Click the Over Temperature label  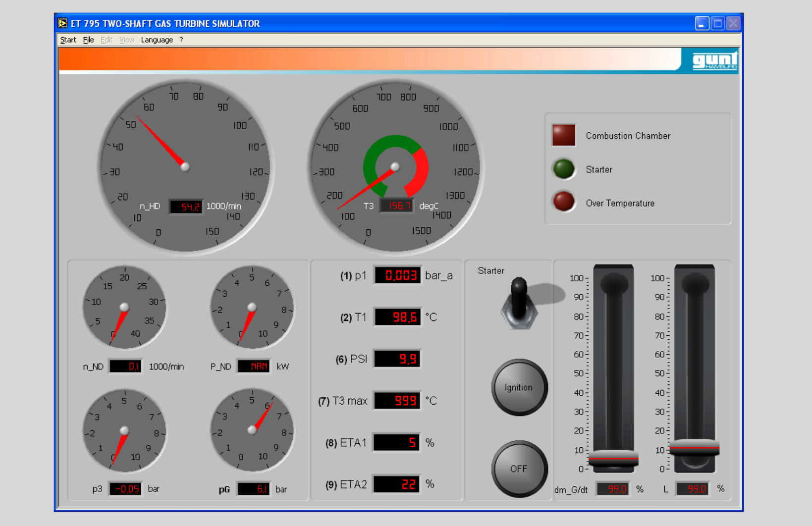(620, 203)
